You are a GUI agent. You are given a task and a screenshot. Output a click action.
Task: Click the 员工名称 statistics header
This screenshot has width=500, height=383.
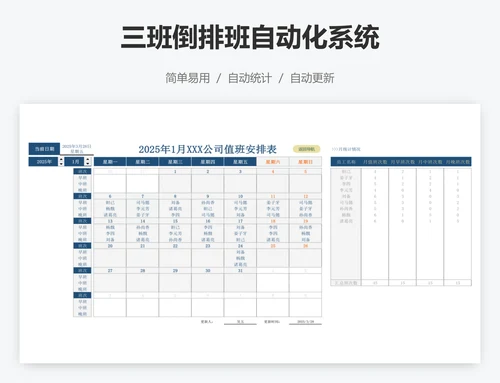(346, 162)
